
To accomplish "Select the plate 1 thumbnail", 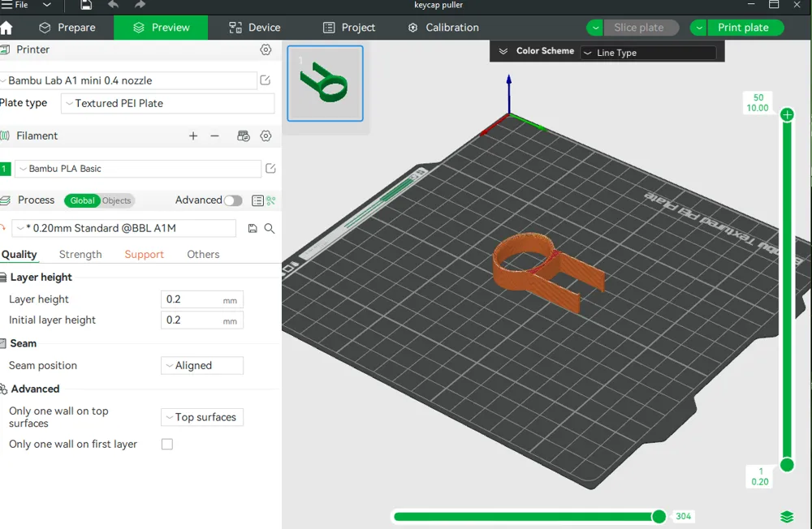I will click(x=326, y=84).
